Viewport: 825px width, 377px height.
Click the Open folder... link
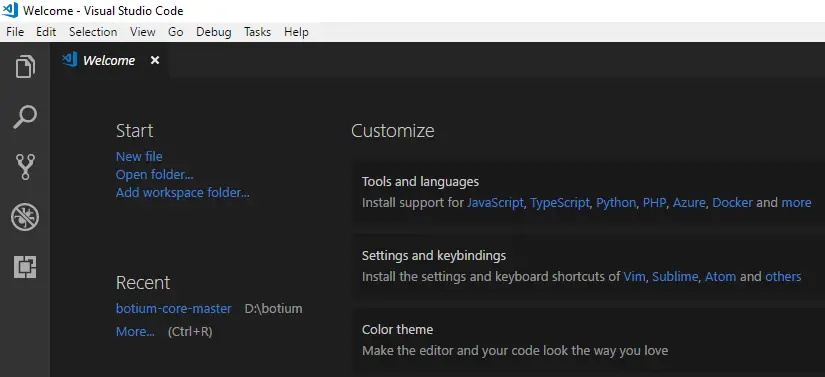coord(155,175)
